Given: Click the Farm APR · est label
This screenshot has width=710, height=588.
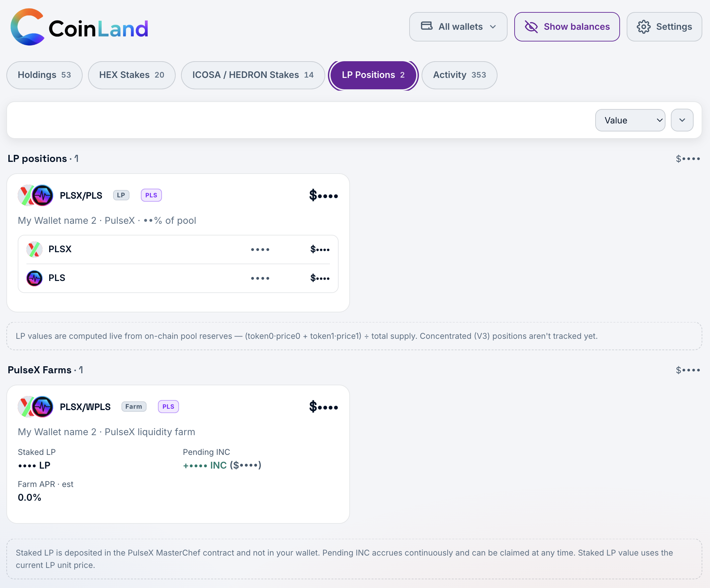Looking at the screenshot, I should pyautogui.click(x=46, y=484).
